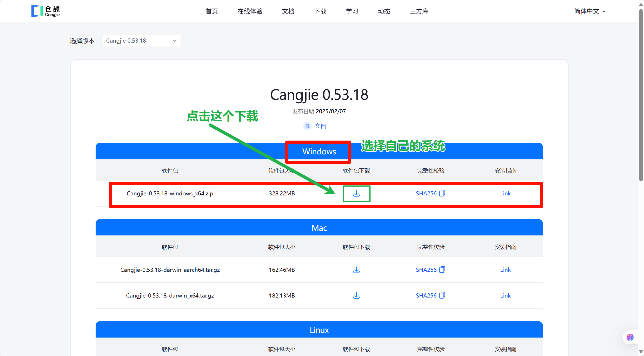The width and height of the screenshot is (644, 356).
Task: Select the 三方库 navigation item
Action: [x=419, y=11]
